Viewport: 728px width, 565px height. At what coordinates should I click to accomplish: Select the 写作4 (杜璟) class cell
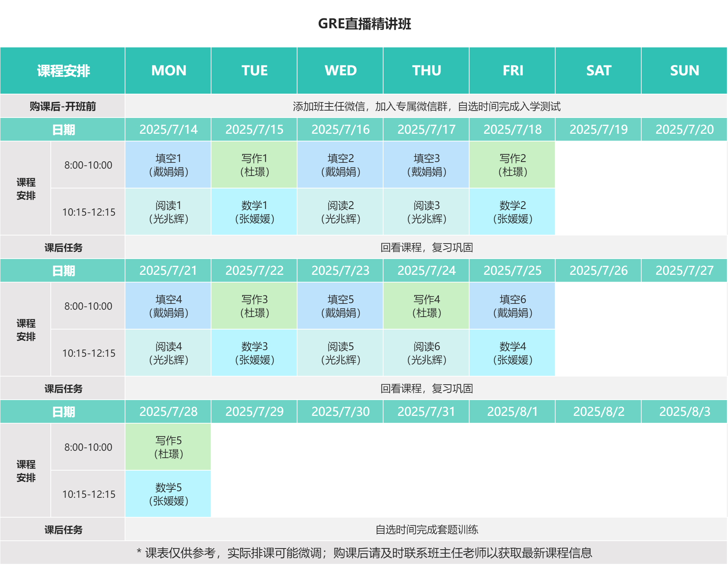427,306
